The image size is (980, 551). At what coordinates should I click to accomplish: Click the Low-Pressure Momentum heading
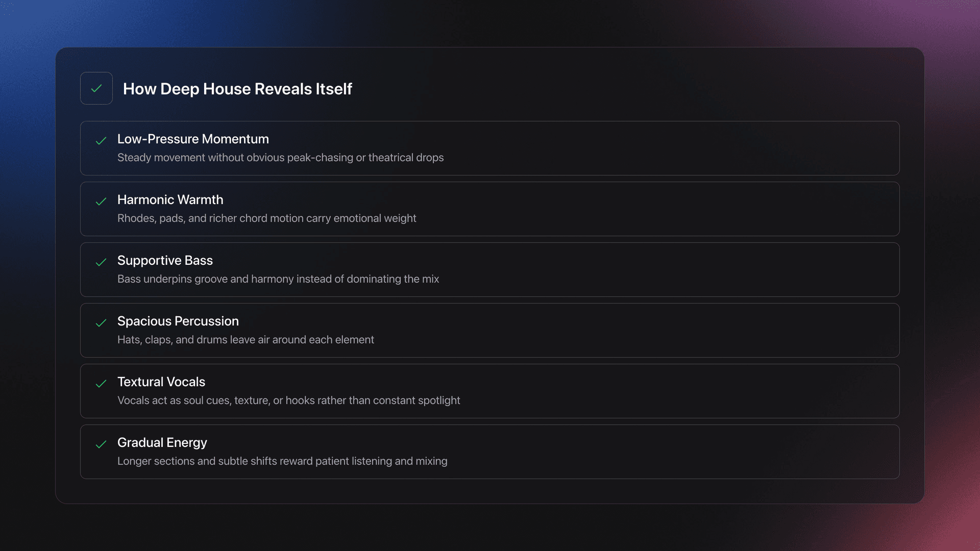pyautogui.click(x=193, y=139)
